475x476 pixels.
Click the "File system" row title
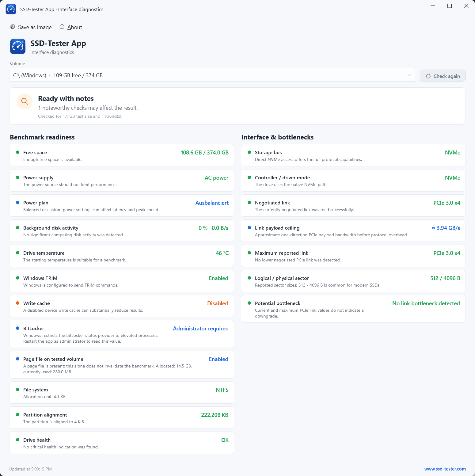[x=36, y=390]
